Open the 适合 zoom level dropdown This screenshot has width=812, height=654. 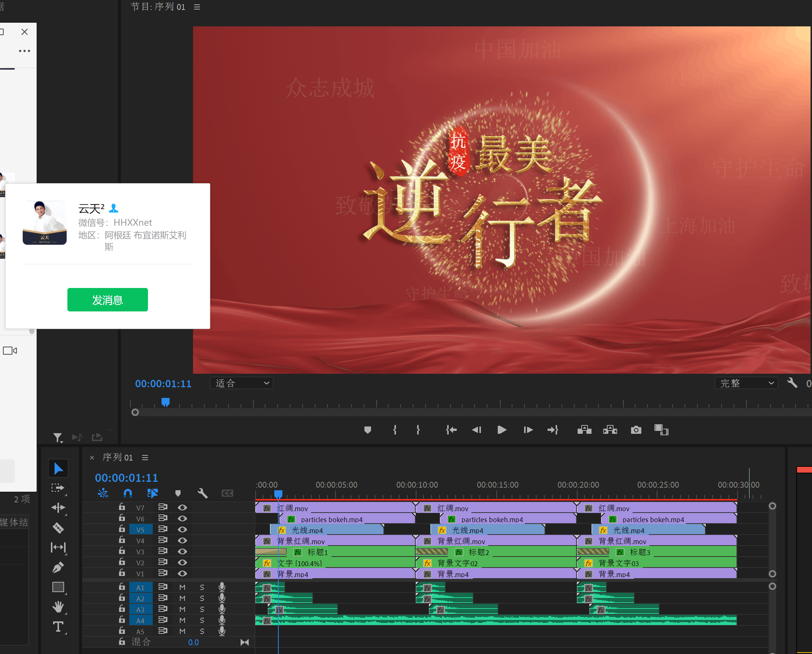241,383
